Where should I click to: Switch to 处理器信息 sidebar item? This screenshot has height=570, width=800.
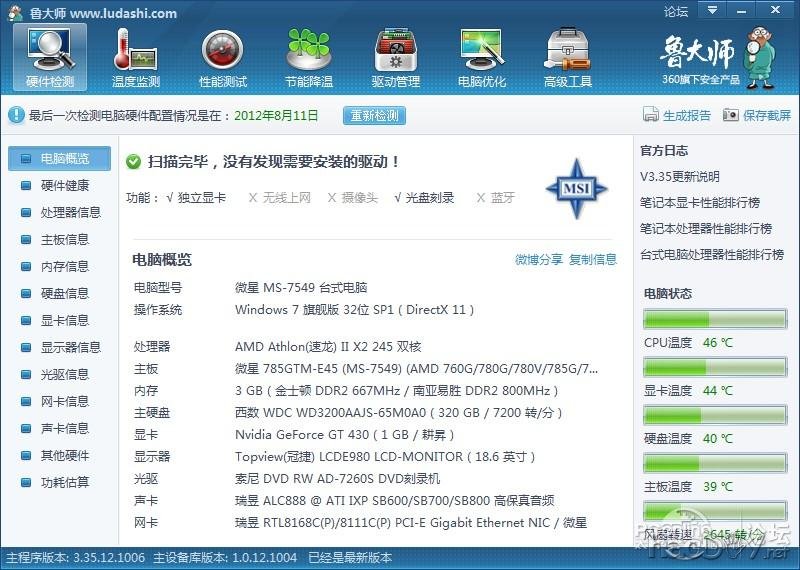(70, 212)
